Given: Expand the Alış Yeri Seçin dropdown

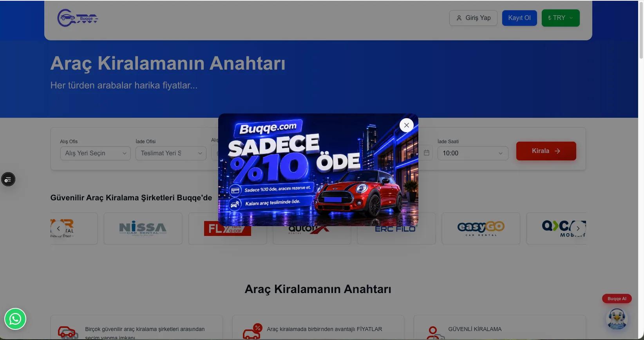Looking at the screenshot, I should pyautogui.click(x=95, y=153).
